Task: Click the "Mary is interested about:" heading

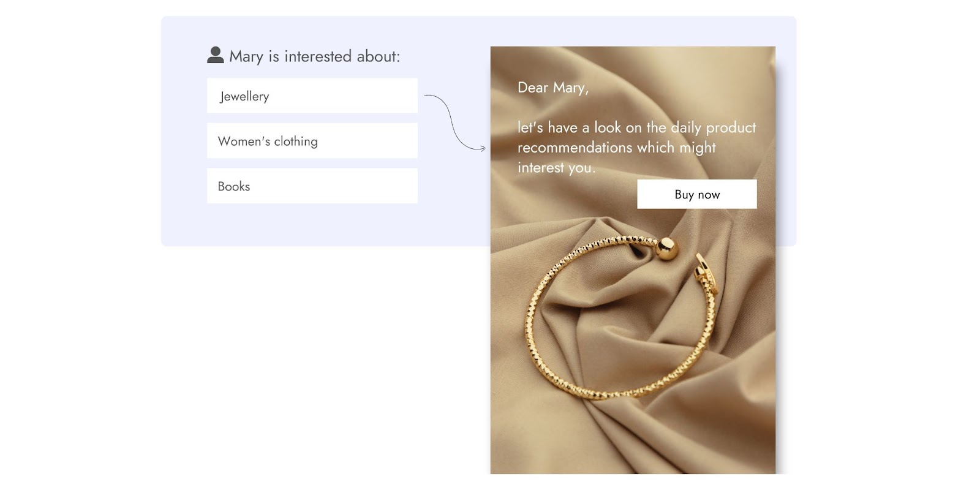Action: click(314, 56)
